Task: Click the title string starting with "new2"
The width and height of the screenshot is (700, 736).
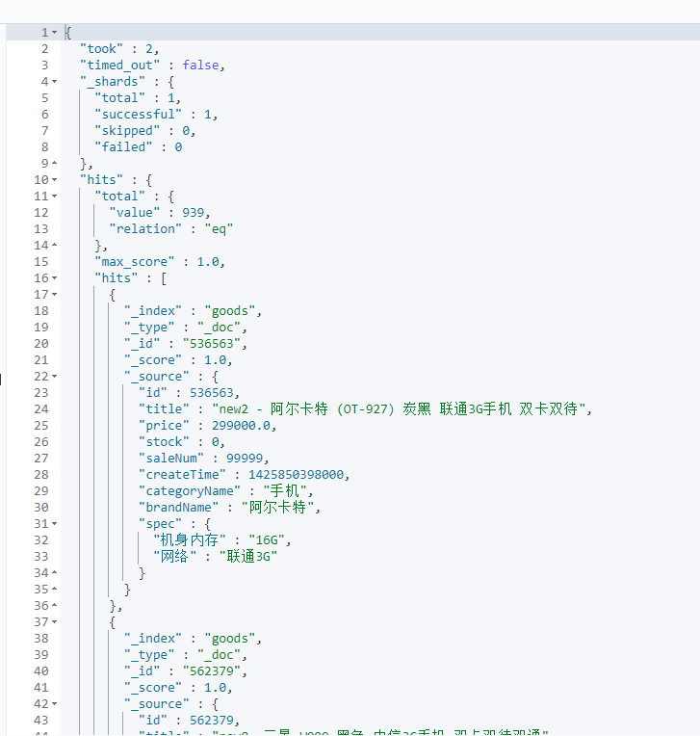Action: point(399,409)
